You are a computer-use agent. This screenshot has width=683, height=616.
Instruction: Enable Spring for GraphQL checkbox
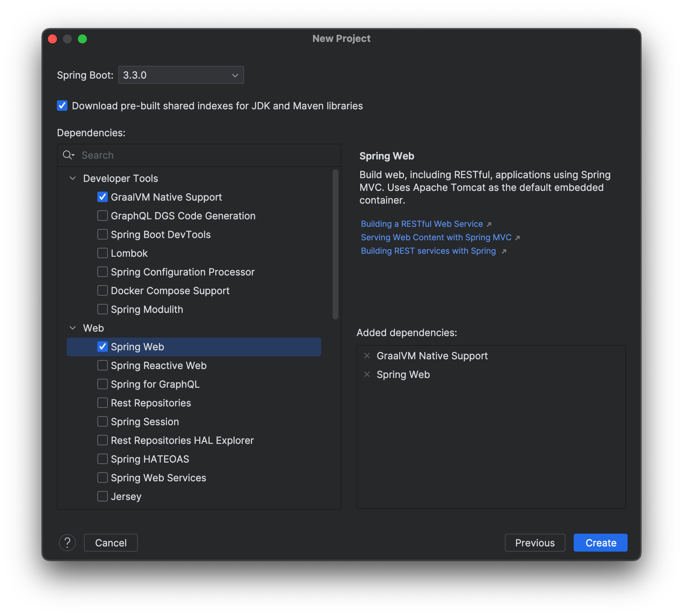tap(103, 384)
